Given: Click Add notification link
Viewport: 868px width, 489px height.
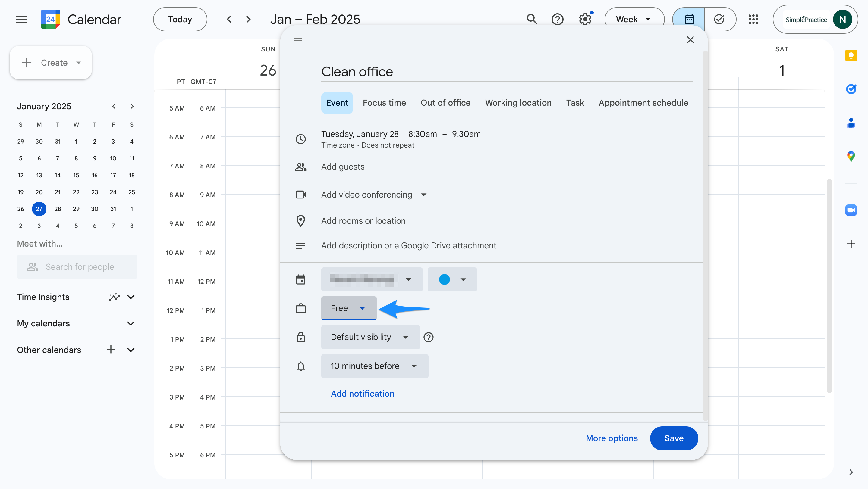Looking at the screenshot, I should point(362,394).
